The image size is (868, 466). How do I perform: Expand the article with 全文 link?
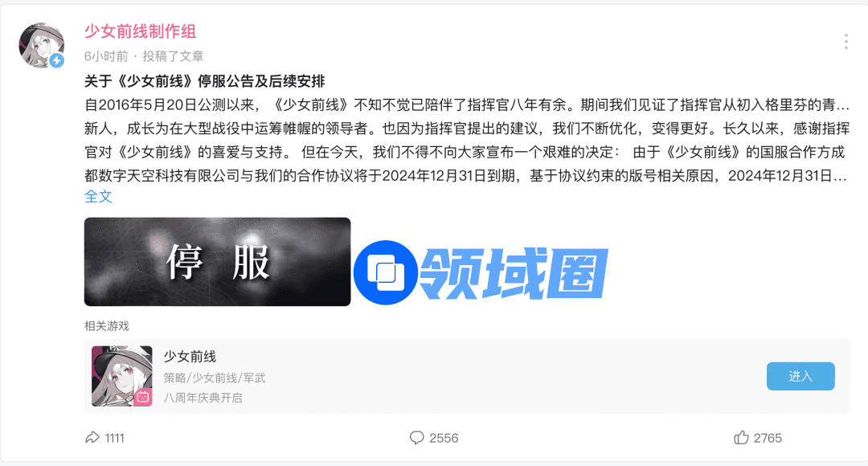(x=98, y=196)
